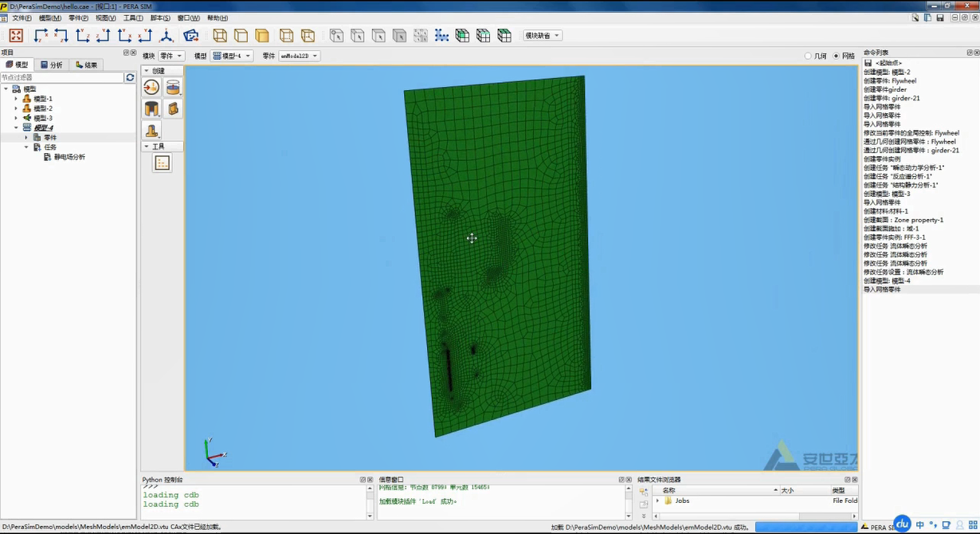Click the refresh icon beside node filter
Viewport: 980px width, 534px height.
point(130,77)
